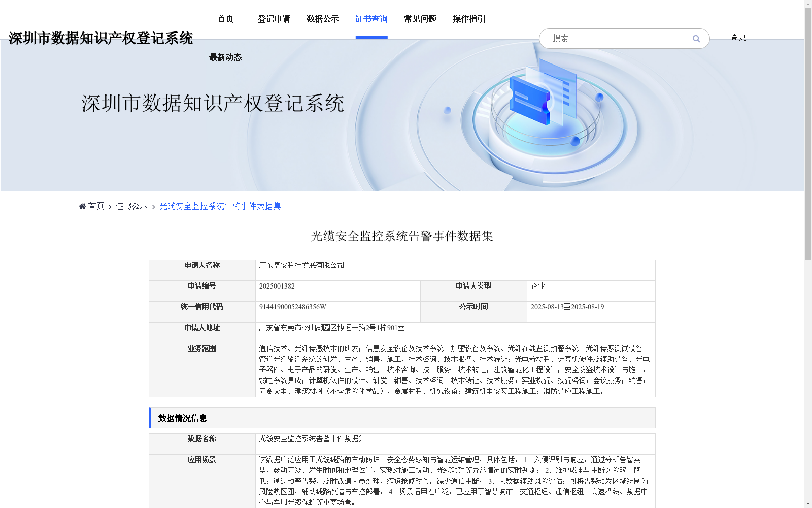This screenshot has width=812, height=508.
Task: Open the 常见问题 menu item
Action: tap(420, 19)
